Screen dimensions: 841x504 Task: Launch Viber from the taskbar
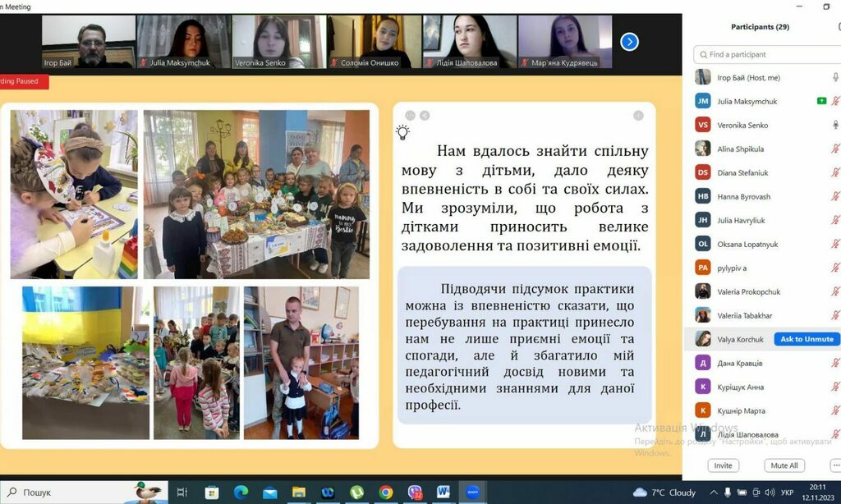click(x=415, y=493)
